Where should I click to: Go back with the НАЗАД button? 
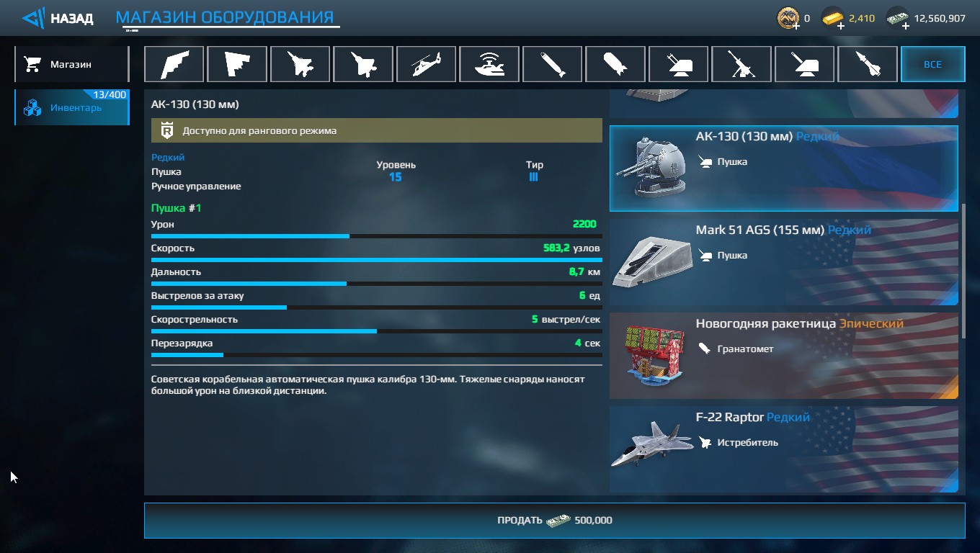tap(58, 18)
